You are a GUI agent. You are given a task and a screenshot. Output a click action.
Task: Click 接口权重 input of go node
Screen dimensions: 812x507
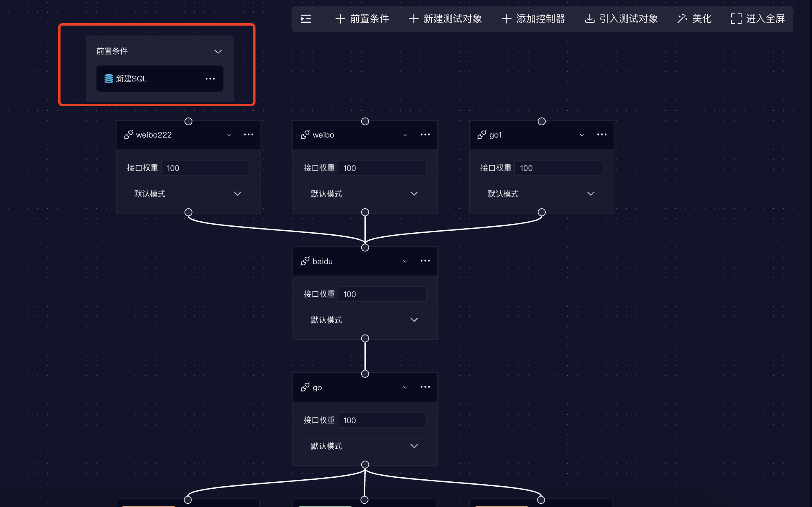382,420
